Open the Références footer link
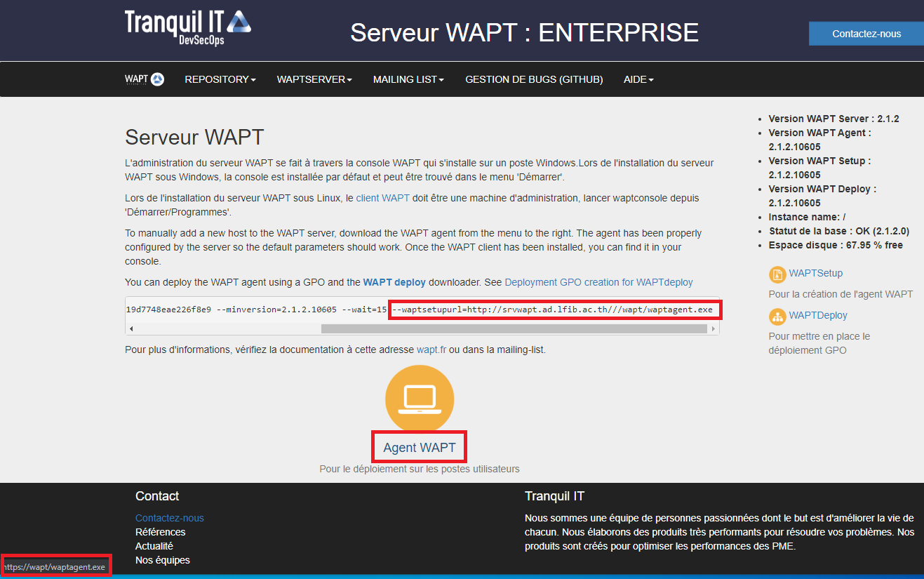 161,532
